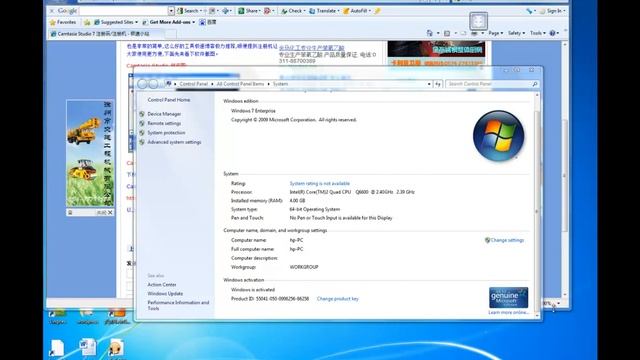Click the Windows logo orb image
The width and height of the screenshot is (640, 360).
[498, 136]
